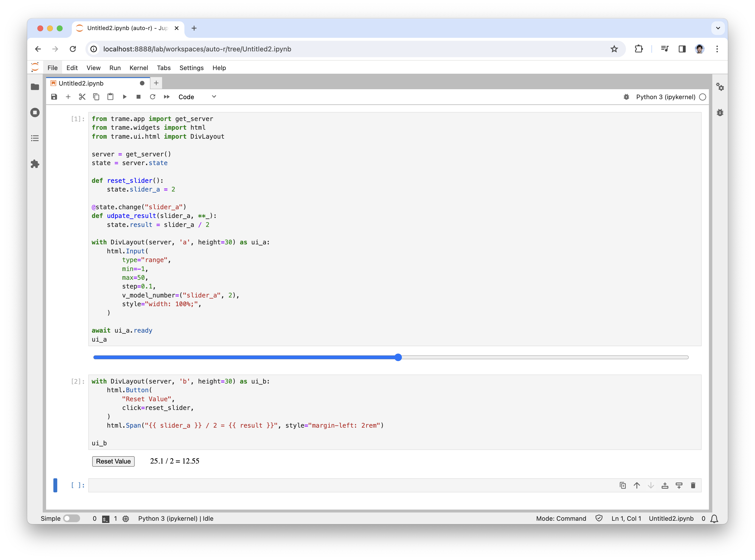Open Table of Contents sidebar icon
This screenshot has height=560, width=755.
pos(35,138)
